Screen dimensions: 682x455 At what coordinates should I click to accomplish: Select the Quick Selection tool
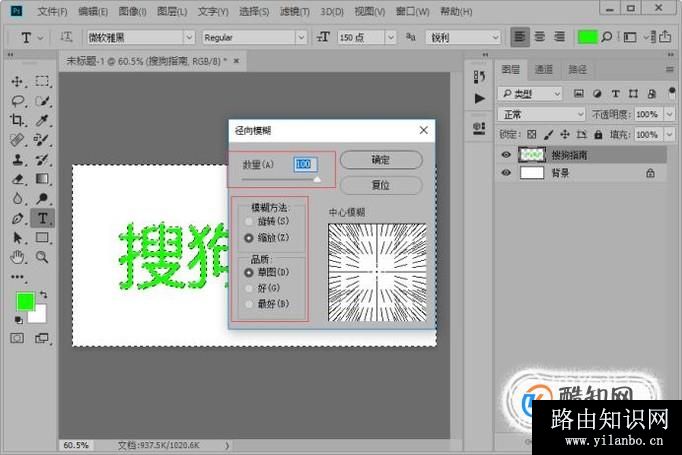click(x=42, y=101)
